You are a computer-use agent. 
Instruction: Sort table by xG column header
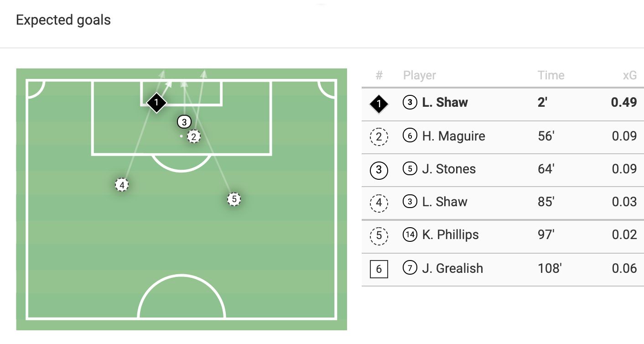click(629, 75)
